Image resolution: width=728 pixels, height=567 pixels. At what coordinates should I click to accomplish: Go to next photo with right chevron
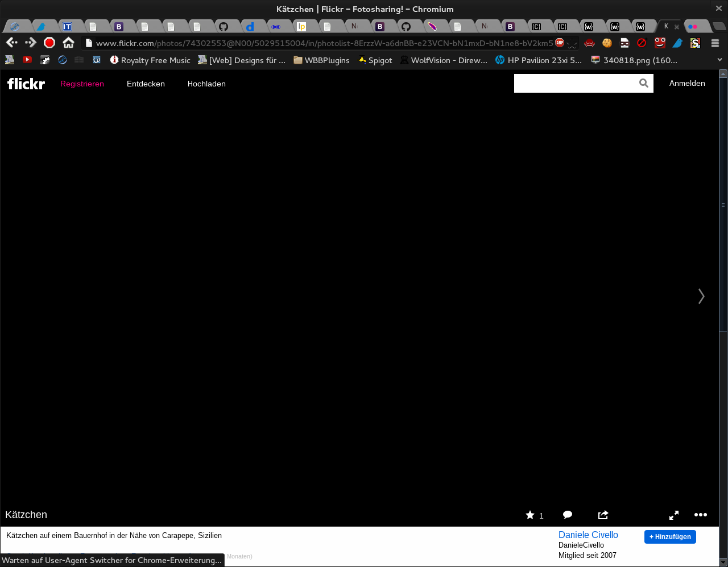701,296
